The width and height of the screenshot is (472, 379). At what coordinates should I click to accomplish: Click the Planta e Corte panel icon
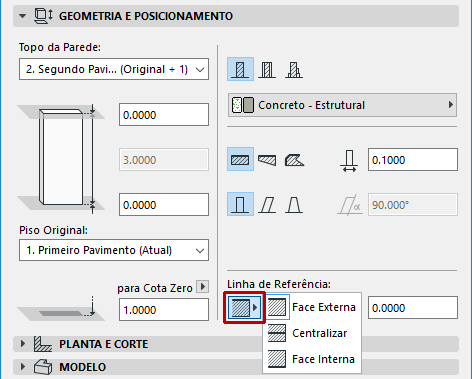(43, 344)
